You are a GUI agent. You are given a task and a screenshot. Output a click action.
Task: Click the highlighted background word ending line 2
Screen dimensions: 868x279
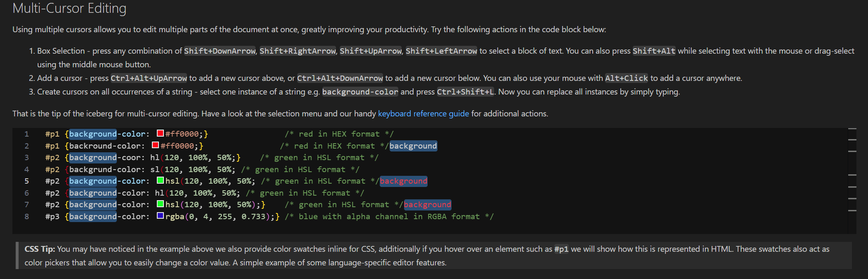point(413,146)
